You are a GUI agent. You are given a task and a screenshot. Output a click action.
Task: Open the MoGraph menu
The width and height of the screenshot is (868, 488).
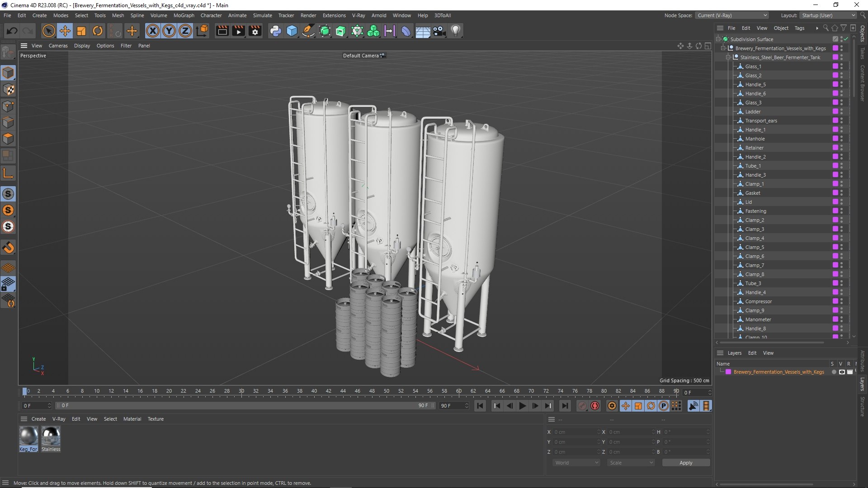tap(184, 15)
